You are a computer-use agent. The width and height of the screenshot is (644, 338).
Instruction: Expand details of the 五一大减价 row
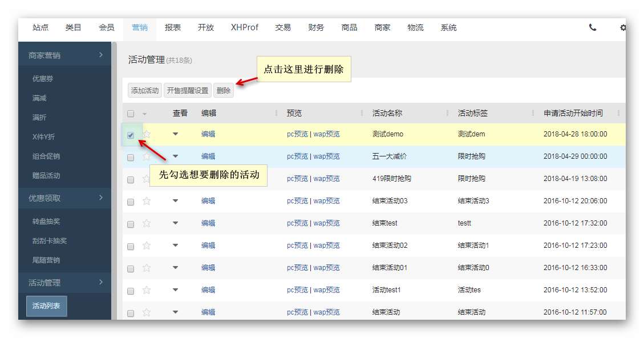pyautogui.click(x=175, y=156)
